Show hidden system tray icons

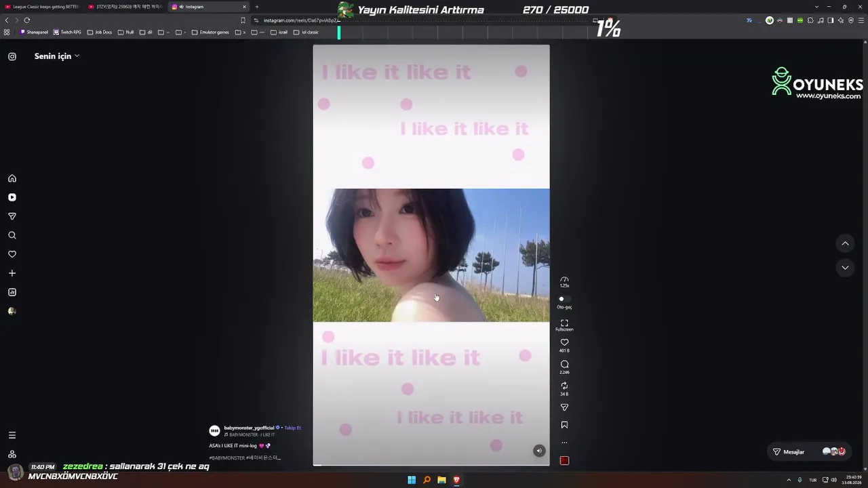click(789, 480)
